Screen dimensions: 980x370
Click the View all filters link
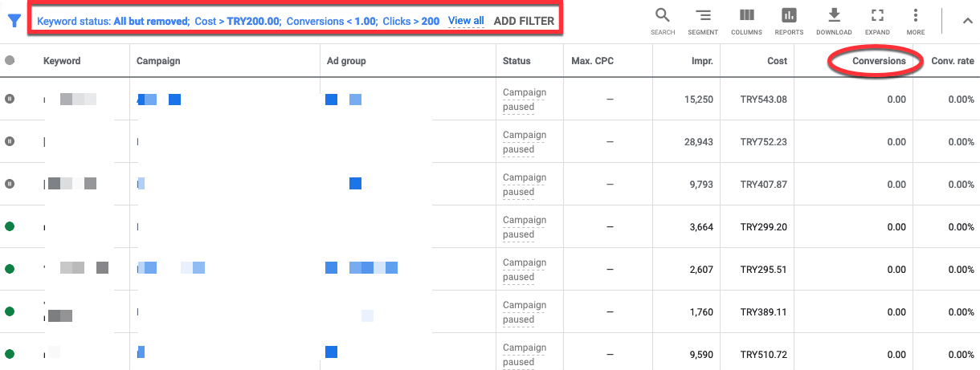466,21
